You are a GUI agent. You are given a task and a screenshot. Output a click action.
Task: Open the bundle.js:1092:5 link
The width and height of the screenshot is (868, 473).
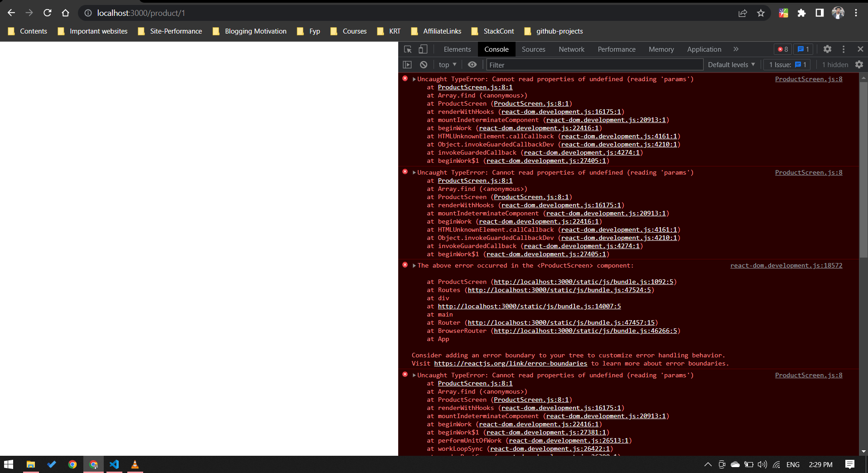pyautogui.click(x=583, y=282)
